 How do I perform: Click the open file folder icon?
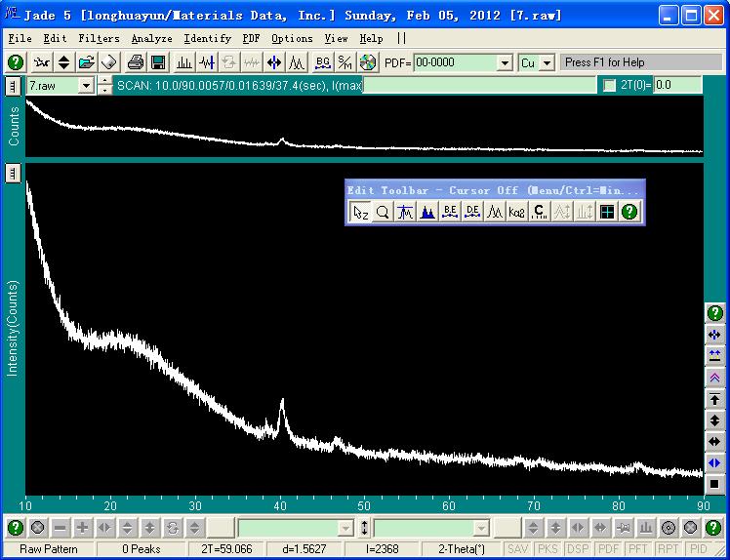[x=86, y=62]
